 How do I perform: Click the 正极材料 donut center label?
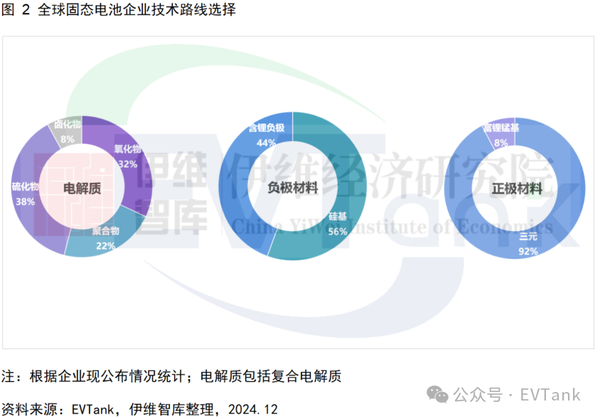click(x=516, y=187)
